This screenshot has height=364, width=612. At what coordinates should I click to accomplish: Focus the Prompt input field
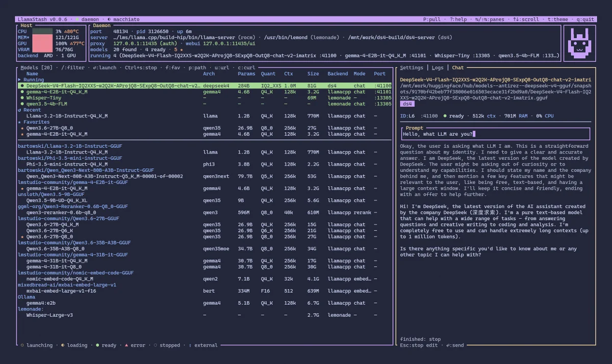[x=495, y=134]
